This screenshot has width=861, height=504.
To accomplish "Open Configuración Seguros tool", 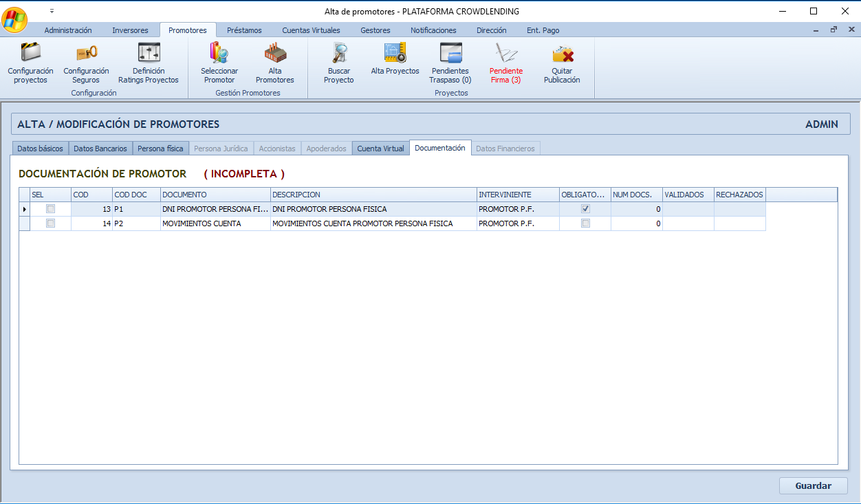I will [x=86, y=63].
